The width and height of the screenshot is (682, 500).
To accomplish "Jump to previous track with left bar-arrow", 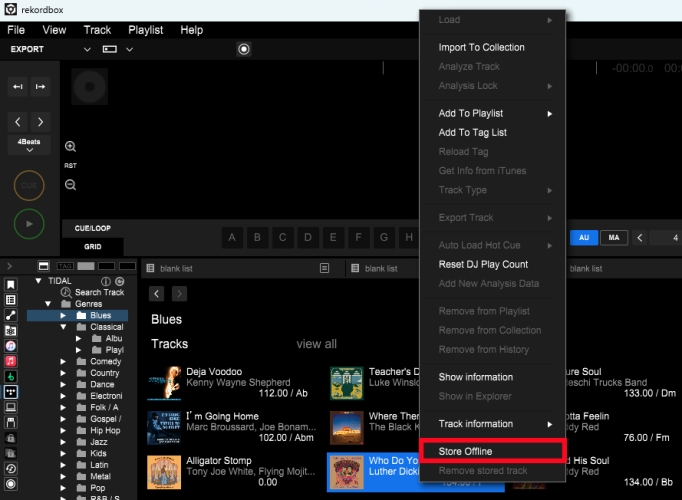I will click(18, 87).
